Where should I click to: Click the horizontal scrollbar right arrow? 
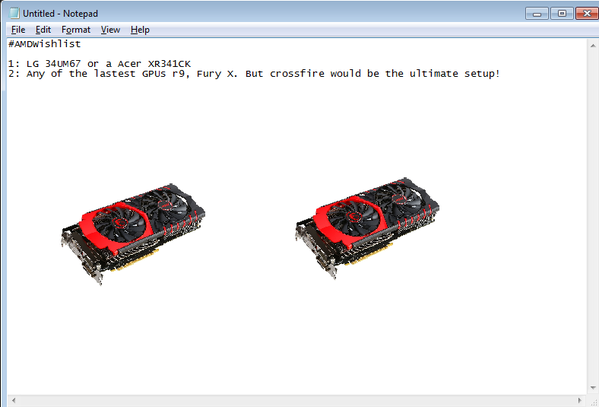click(x=580, y=401)
